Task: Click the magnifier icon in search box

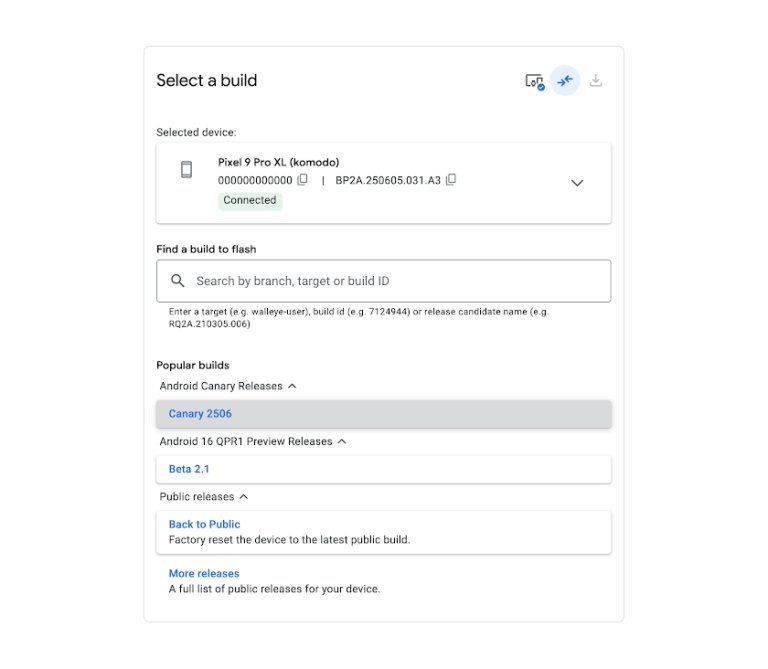Action: tap(178, 281)
